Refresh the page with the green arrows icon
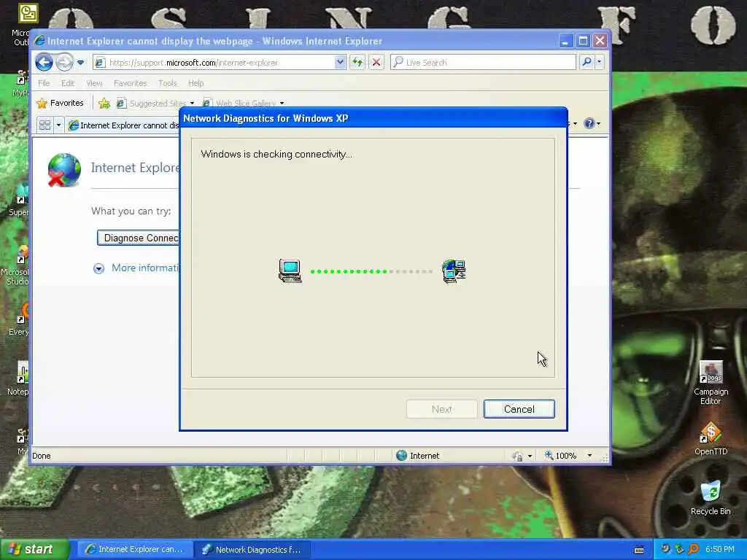 point(357,63)
